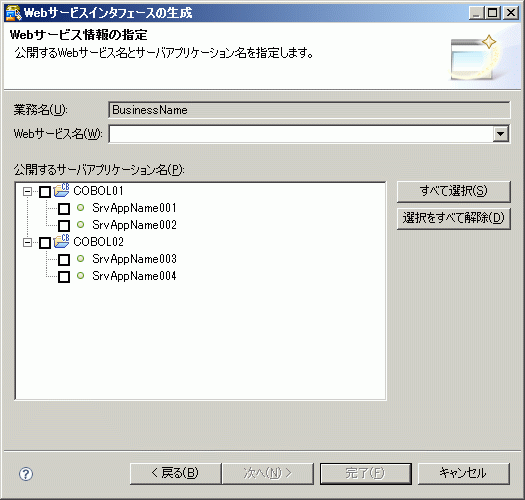Click the Webサービス名 input field

[301, 134]
